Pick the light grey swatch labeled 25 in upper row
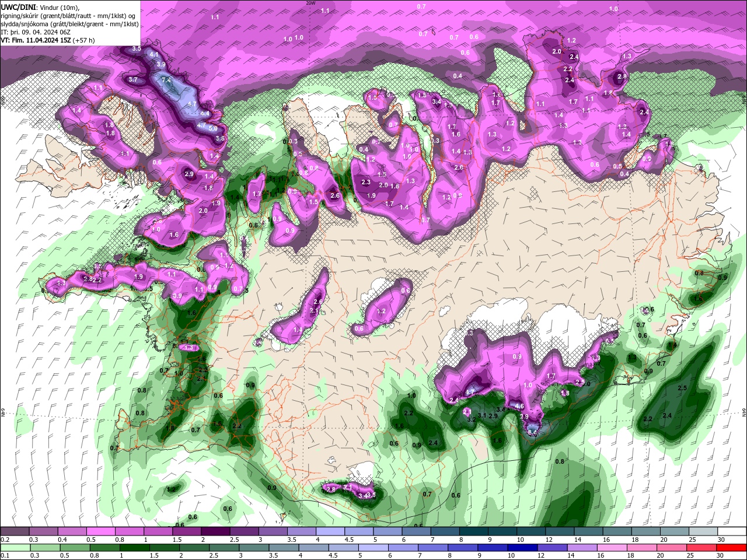747x560 pixels. (x=703, y=531)
